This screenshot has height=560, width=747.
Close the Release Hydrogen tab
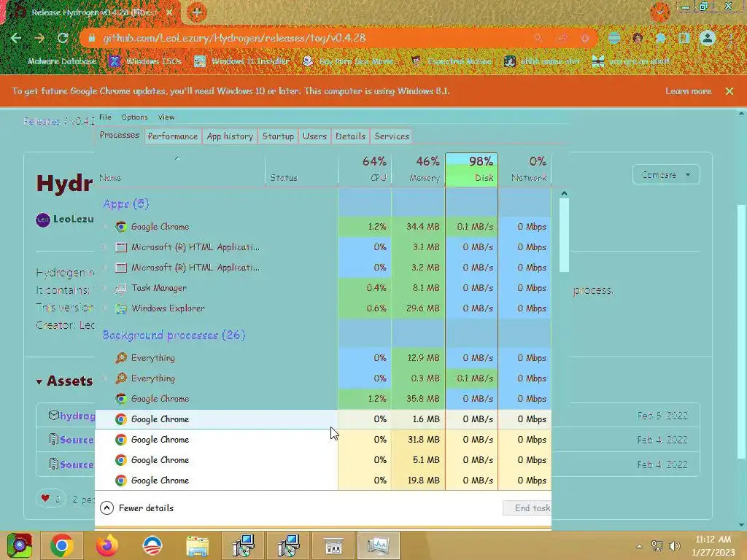pyautogui.click(x=169, y=12)
